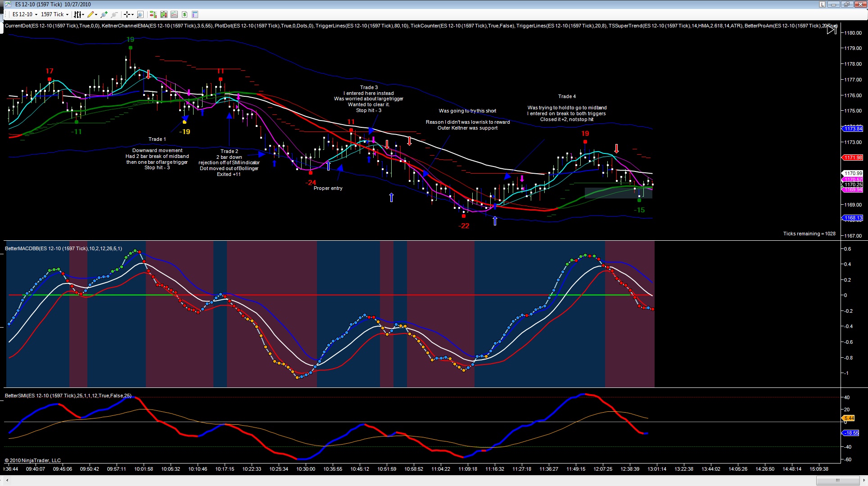The height and width of the screenshot is (486, 868).
Task: Toggle the link 'L' button in title bar
Action: coord(822,4)
